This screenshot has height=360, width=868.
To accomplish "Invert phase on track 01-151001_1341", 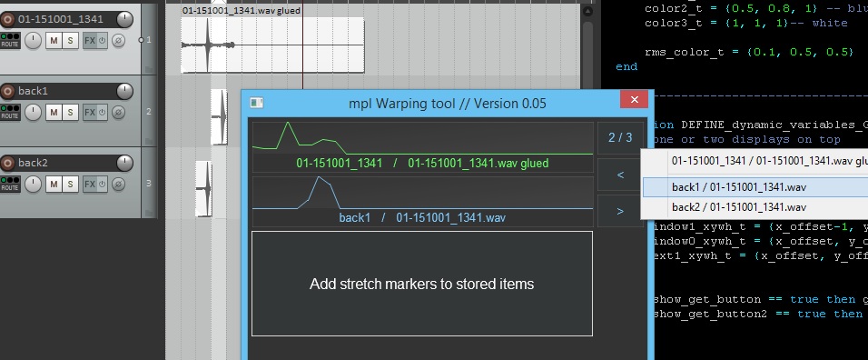I will coord(118,40).
